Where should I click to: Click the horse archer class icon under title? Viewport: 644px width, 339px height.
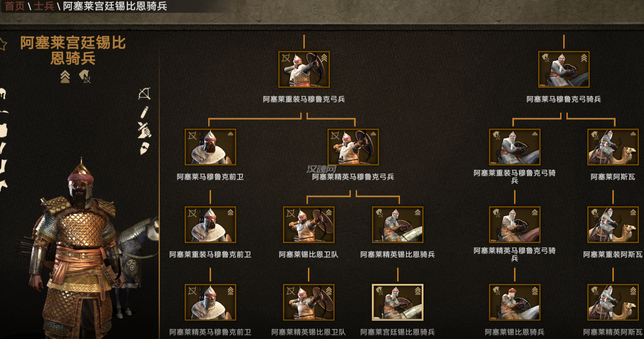point(85,76)
